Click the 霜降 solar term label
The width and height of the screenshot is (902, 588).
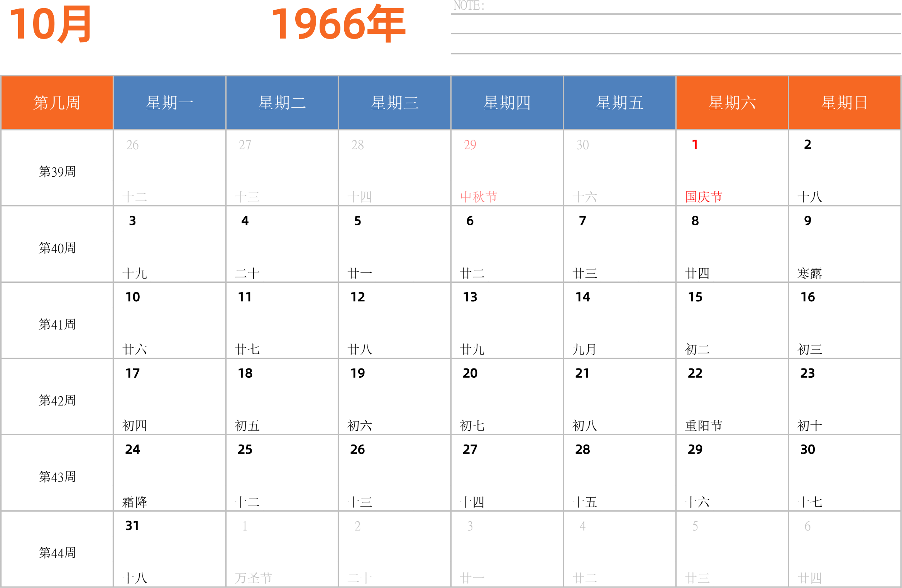pyautogui.click(x=135, y=502)
